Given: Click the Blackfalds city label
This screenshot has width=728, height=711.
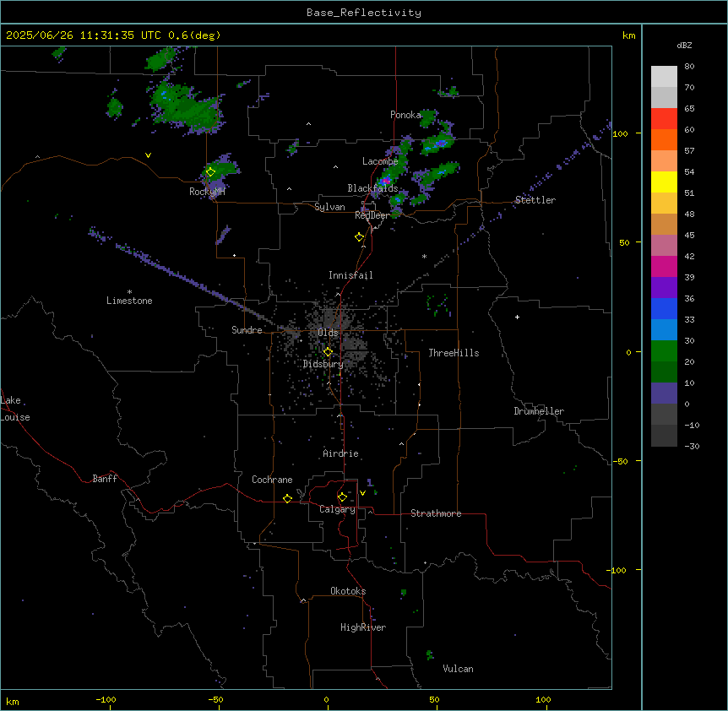Looking at the screenshot, I should [x=372, y=188].
